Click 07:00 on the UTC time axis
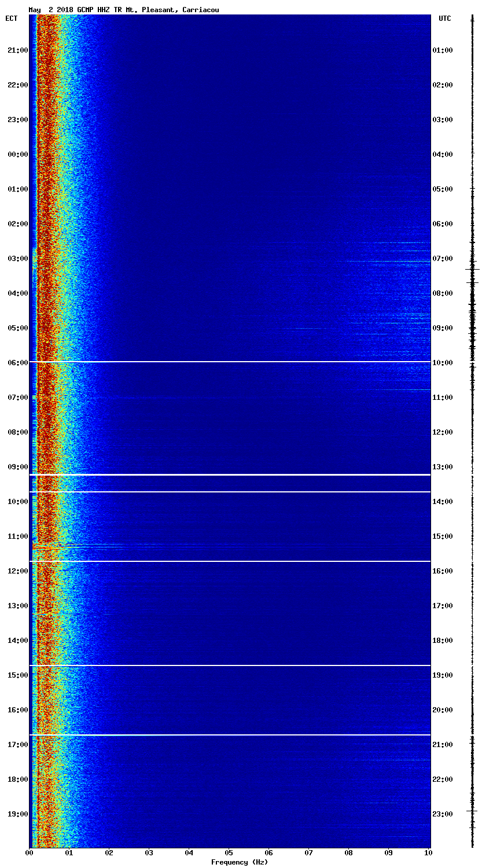The image size is (493, 868). [x=443, y=259]
